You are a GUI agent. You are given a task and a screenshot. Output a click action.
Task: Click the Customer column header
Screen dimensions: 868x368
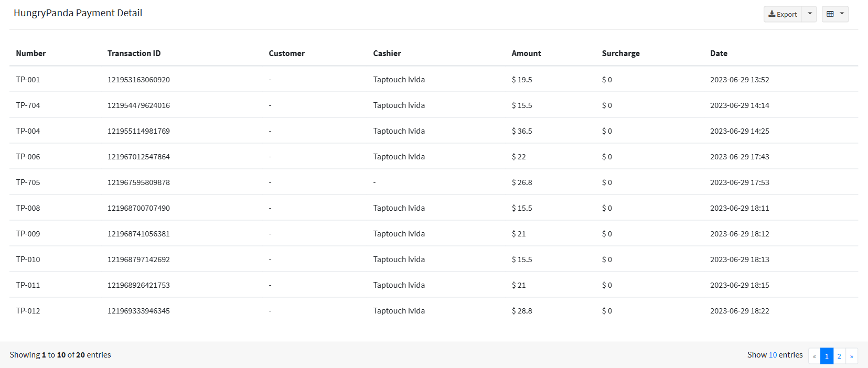pos(287,53)
